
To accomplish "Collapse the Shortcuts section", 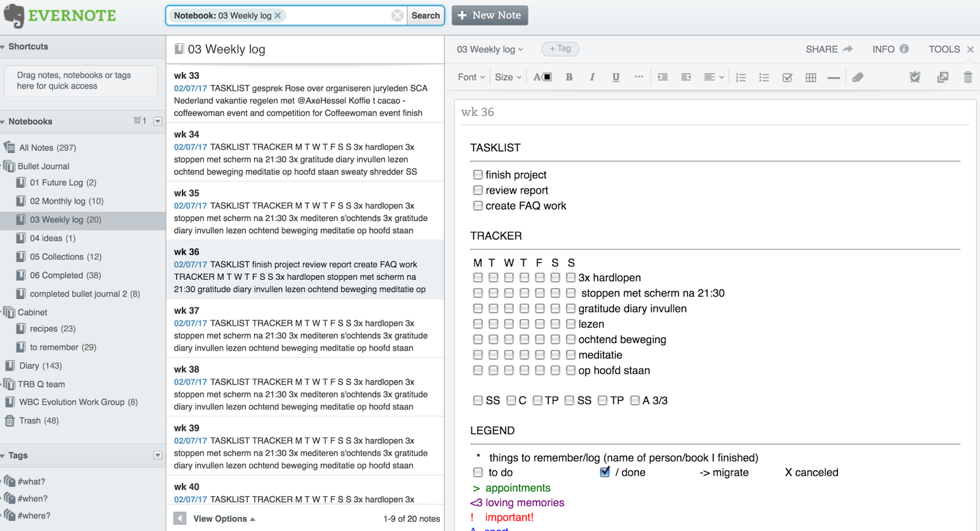I will coord(3,47).
